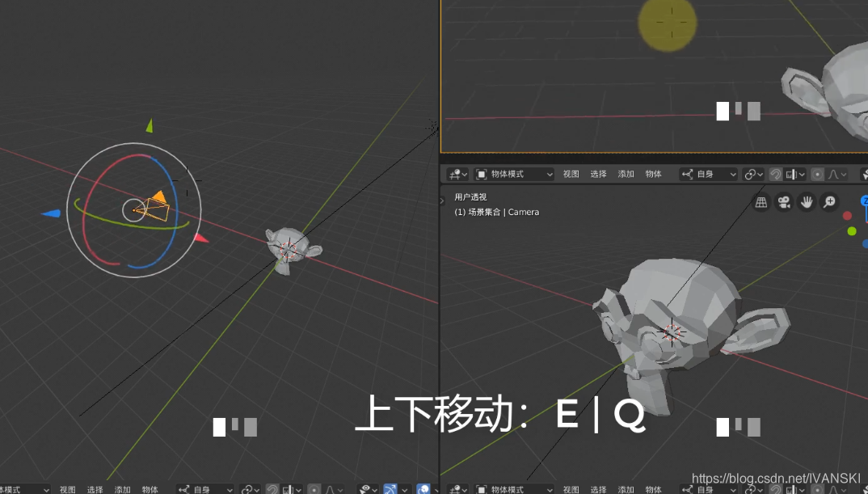
Task: Open editor type menu in header above 用户透视
Action: (x=457, y=175)
